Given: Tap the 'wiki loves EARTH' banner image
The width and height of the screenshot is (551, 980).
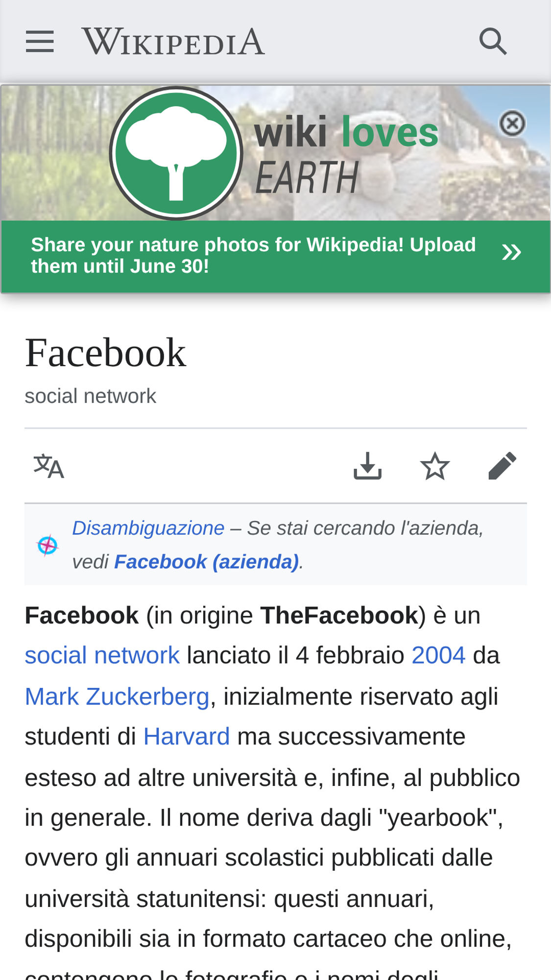Looking at the screenshot, I should tap(275, 153).
